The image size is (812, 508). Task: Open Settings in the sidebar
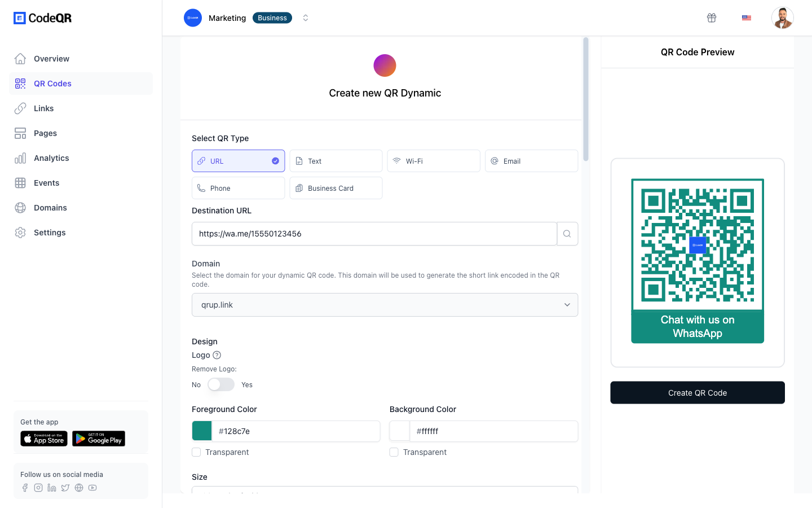point(81,233)
